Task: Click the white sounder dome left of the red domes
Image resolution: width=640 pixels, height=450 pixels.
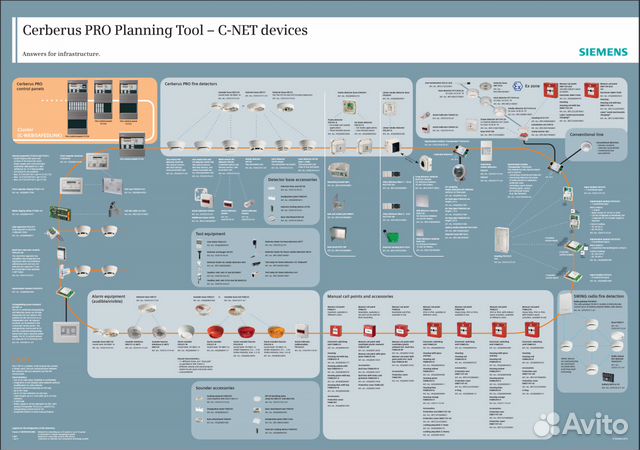Action: 185,331
